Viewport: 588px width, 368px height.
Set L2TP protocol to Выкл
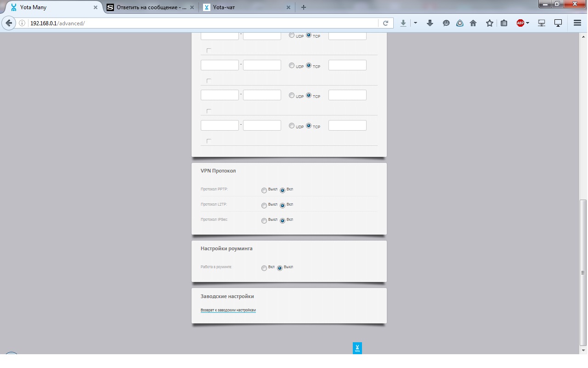coord(264,206)
